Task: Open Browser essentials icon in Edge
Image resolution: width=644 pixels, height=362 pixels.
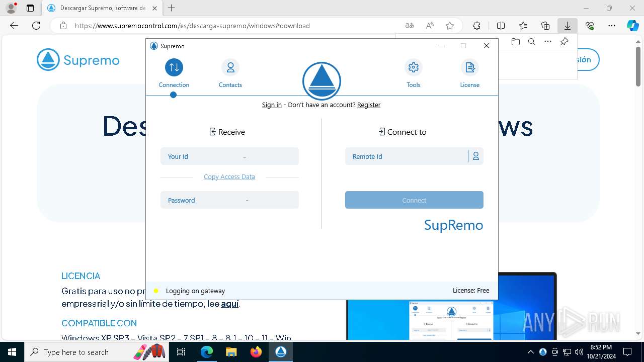Action: pos(590,26)
